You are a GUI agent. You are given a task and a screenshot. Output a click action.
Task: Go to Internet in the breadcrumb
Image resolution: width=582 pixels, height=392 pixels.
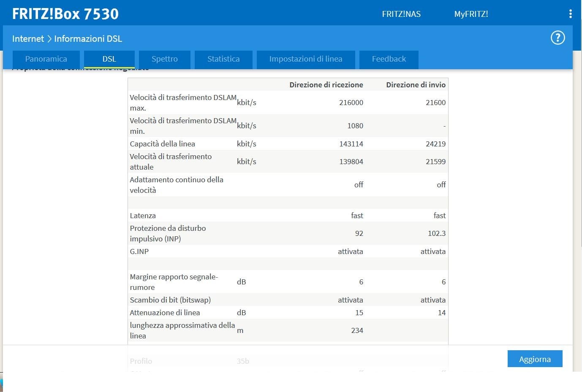28,39
